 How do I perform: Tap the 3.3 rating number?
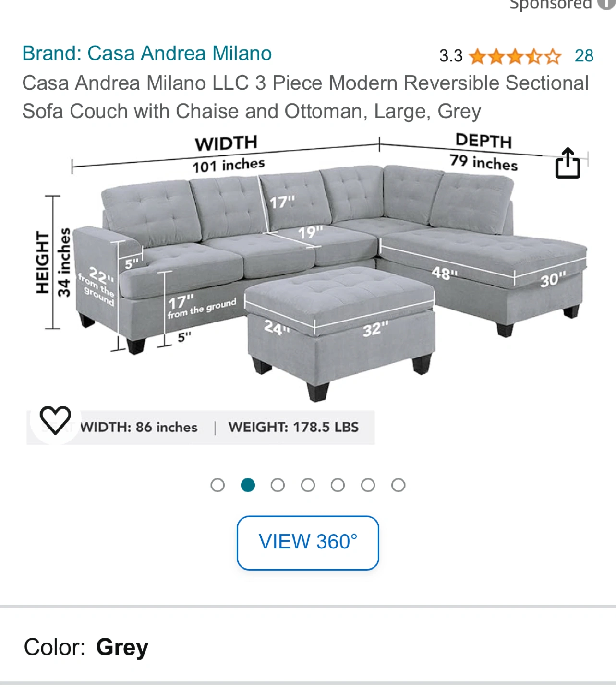point(451,56)
